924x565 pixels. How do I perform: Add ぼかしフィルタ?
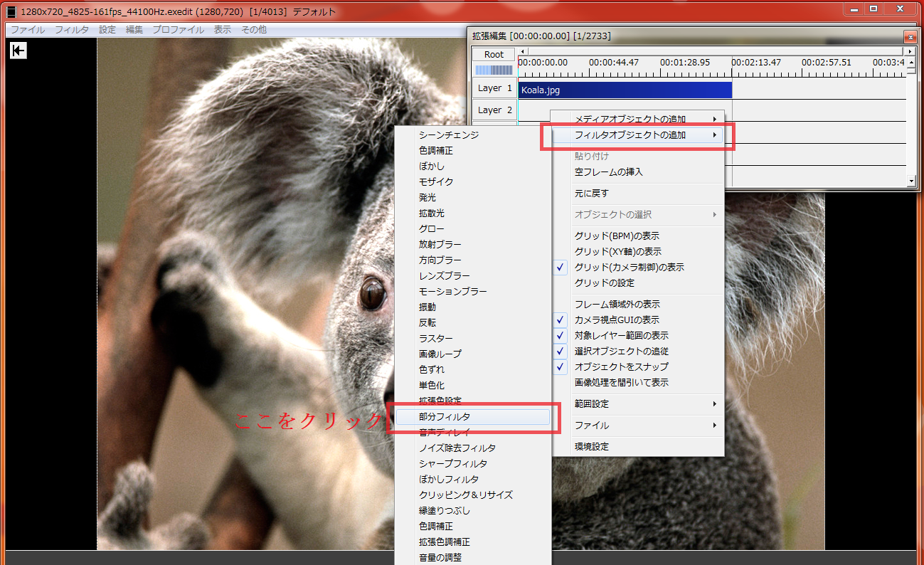473,479
